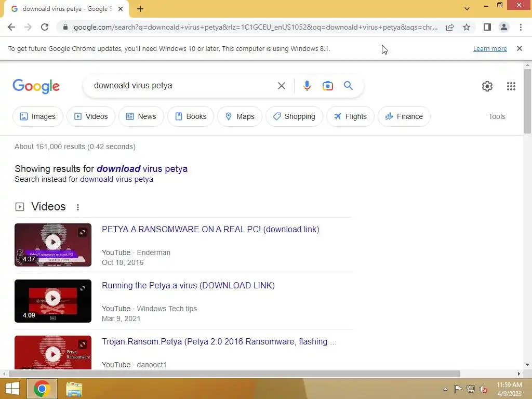Share this page from the address bar
532x399 pixels.
pyautogui.click(x=450, y=27)
